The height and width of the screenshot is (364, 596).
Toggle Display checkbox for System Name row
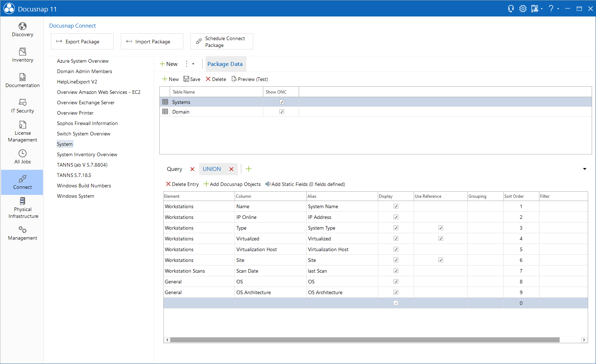point(396,206)
